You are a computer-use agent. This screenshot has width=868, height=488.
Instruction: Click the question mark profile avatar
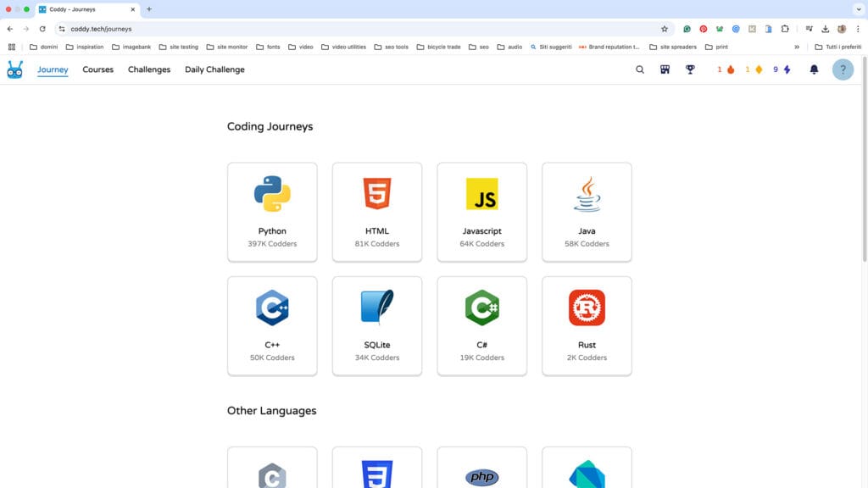[x=843, y=69]
